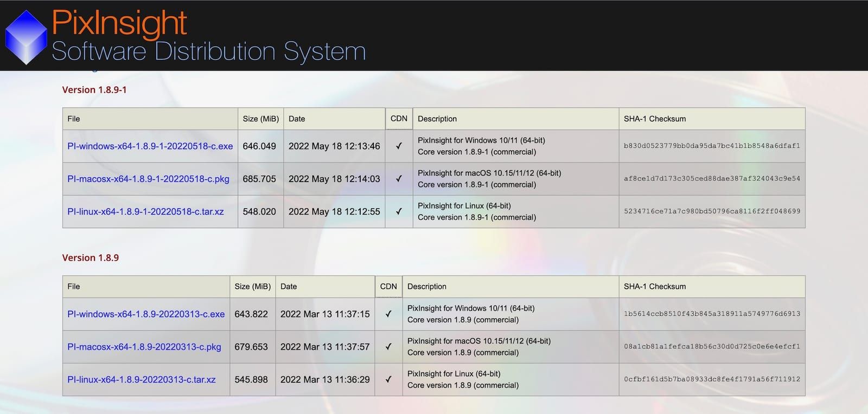The image size is (868, 414).
Task: Click the Version 1.8.9-1 heading
Action: pos(94,90)
